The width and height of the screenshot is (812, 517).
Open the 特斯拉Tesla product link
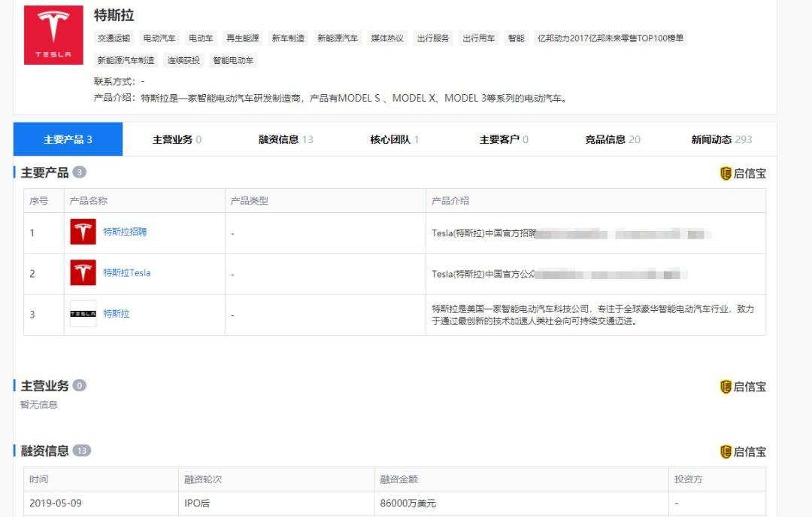click(127, 272)
